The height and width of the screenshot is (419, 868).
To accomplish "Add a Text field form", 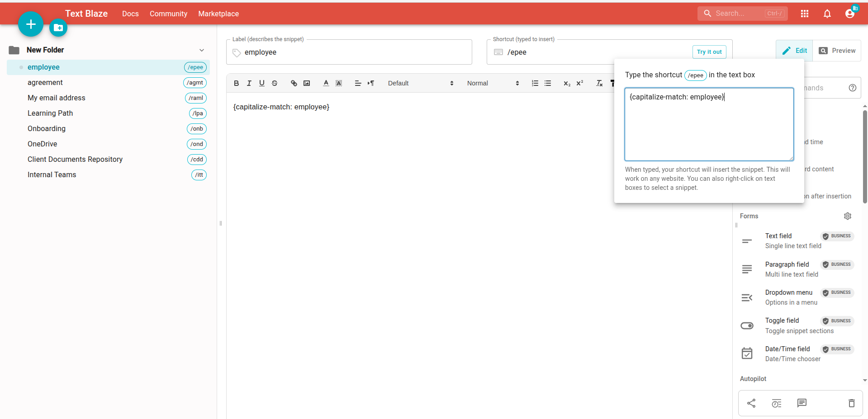I will [797, 241].
